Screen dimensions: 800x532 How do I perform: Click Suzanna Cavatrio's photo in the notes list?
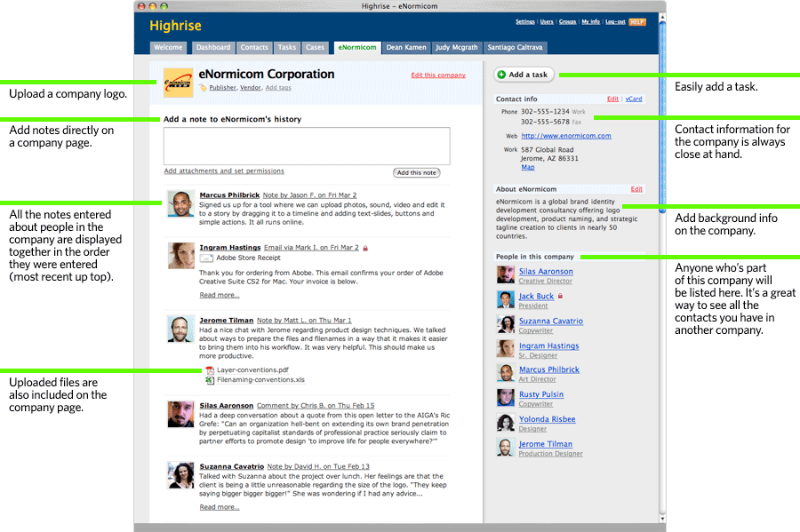[181, 475]
